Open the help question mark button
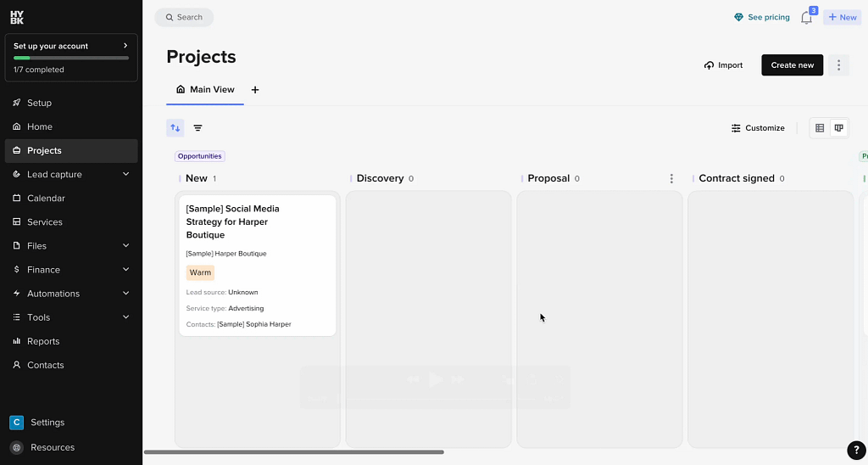Image resolution: width=868 pixels, height=465 pixels. coord(856,451)
